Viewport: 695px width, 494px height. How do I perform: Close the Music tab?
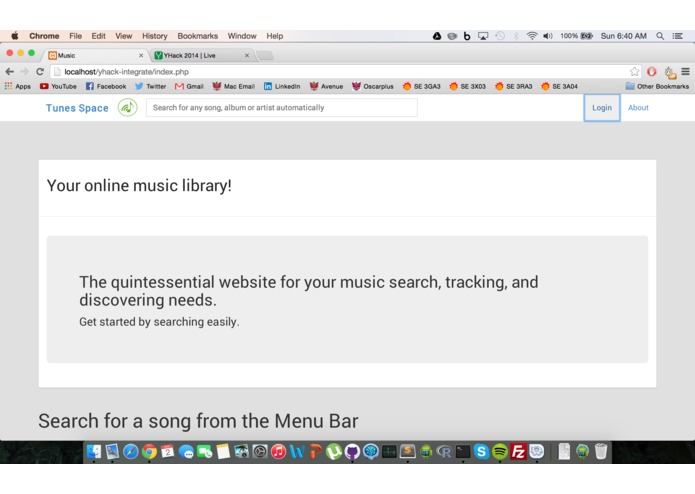(141, 55)
